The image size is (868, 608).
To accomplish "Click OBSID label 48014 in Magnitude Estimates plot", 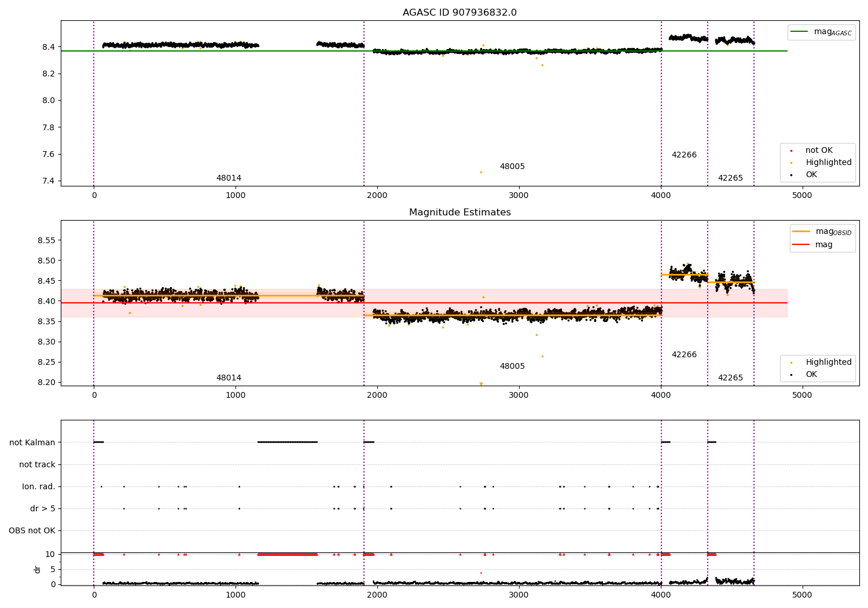I will click(229, 378).
